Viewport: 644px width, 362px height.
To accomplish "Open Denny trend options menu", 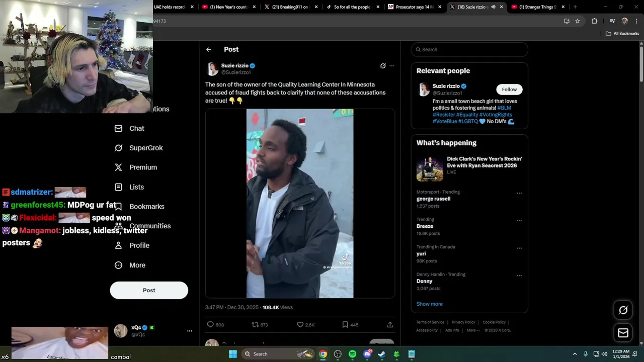I will point(519,276).
